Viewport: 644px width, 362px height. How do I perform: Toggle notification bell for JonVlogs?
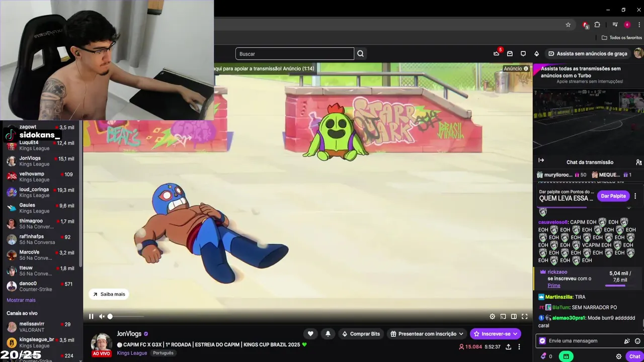pos(328,334)
